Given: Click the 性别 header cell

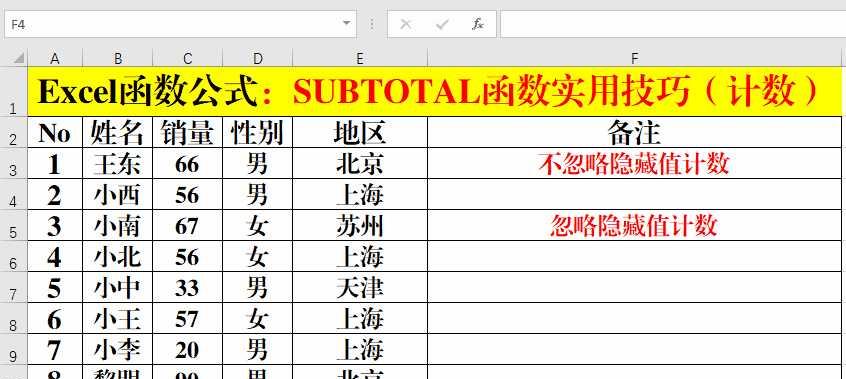Looking at the screenshot, I should coord(257,132).
